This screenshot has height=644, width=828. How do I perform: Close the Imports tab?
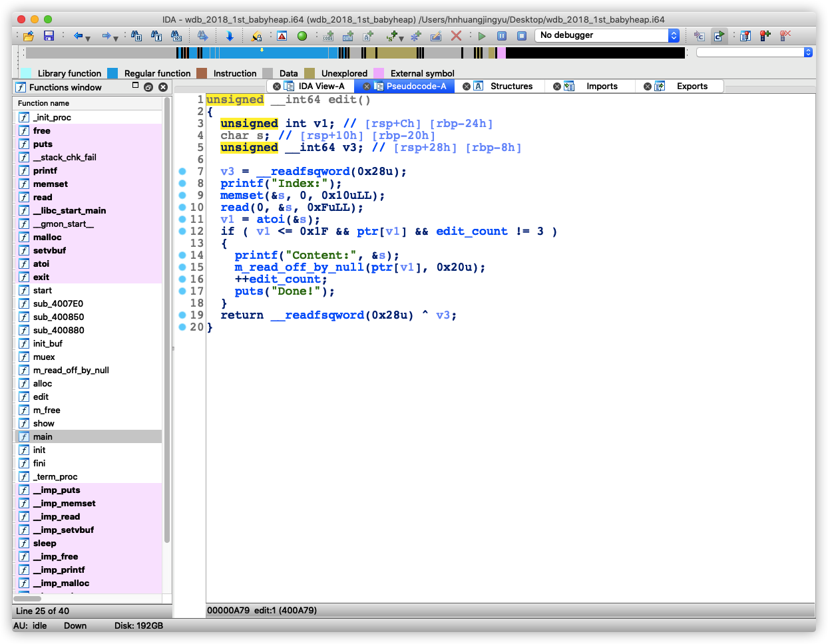pos(557,86)
